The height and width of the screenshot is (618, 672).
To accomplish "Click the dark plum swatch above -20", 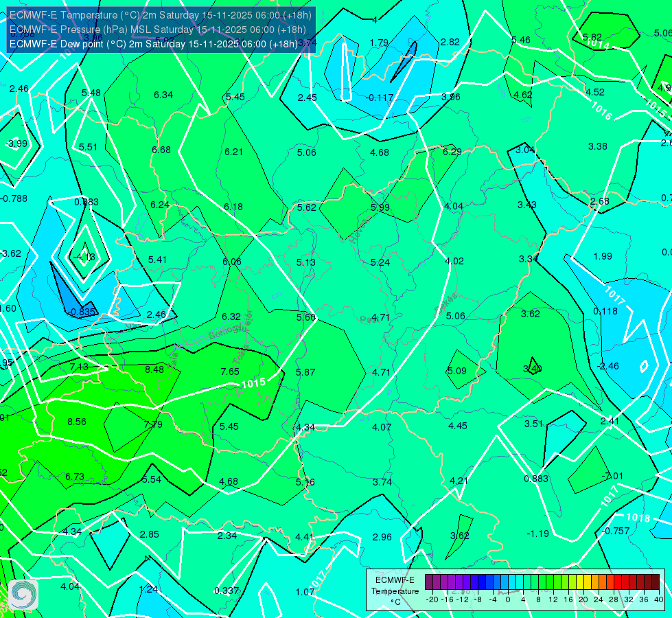I will click(429, 582).
